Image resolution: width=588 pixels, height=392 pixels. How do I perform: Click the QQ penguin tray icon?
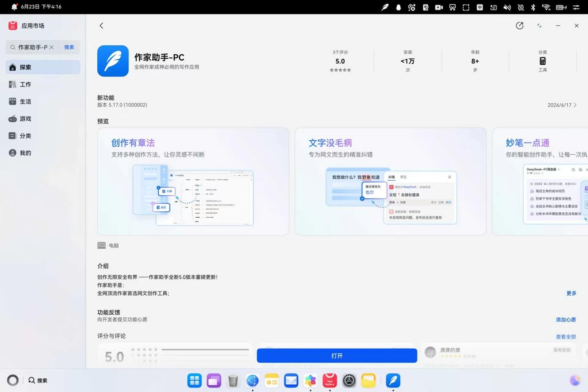(398, 7)
